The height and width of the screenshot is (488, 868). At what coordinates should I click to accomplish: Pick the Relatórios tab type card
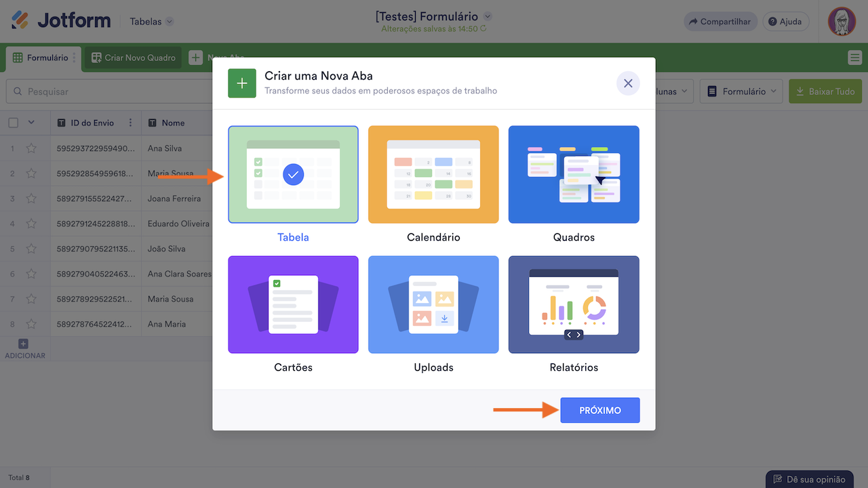pos(574,304)
